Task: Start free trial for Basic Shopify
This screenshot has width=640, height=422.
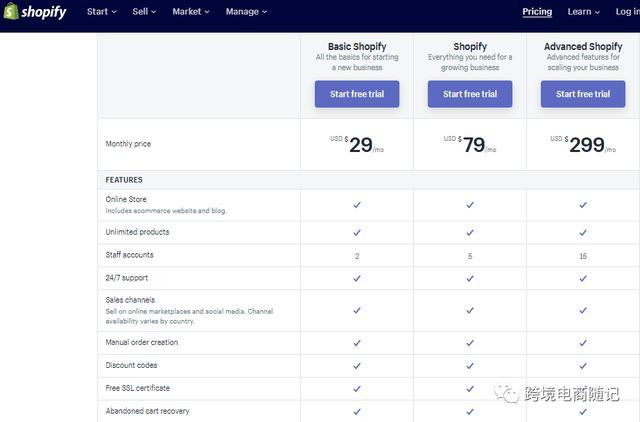Action: coord(357,94)
